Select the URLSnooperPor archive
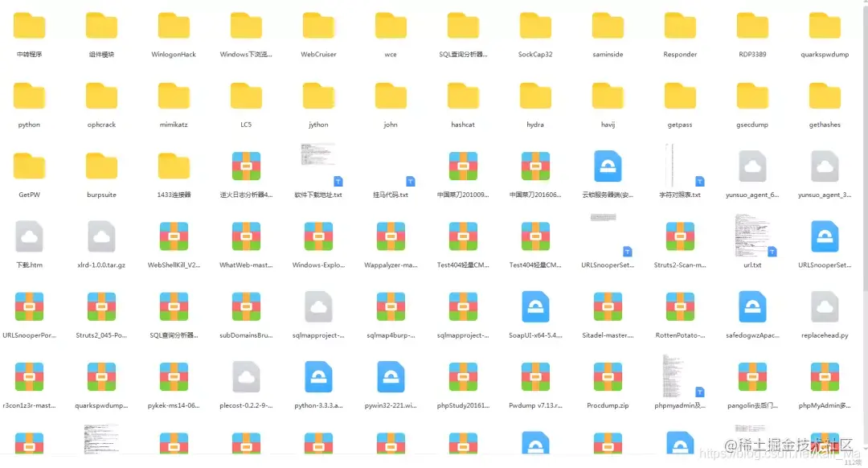The image size is (868, 468). [x=30, y=307]
